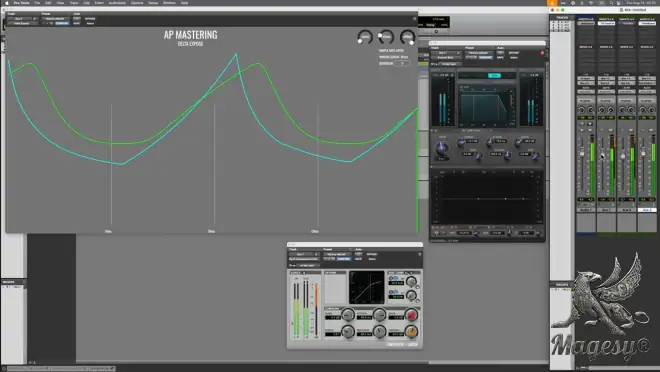Click the Groups panel header in the Edit window
Screen dimensions: 660x372
13,282
